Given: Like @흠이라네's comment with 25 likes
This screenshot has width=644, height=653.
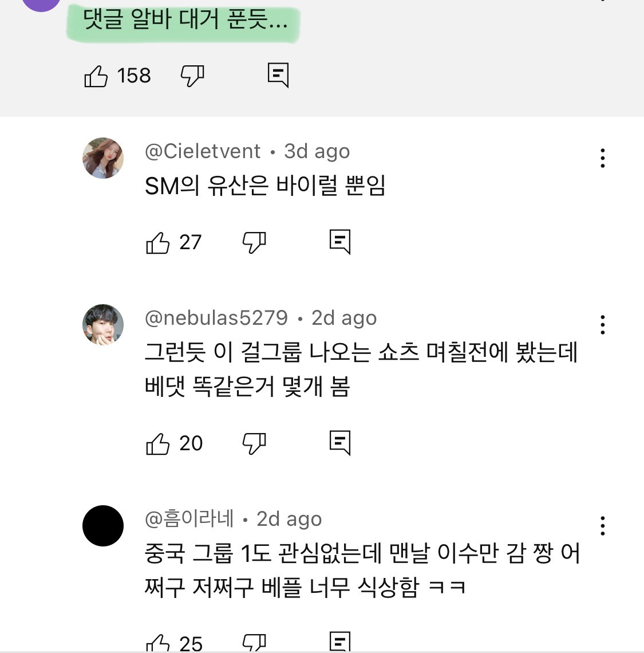Looking at the screenshot, I should pyautogui.click(x=158, y=643).
